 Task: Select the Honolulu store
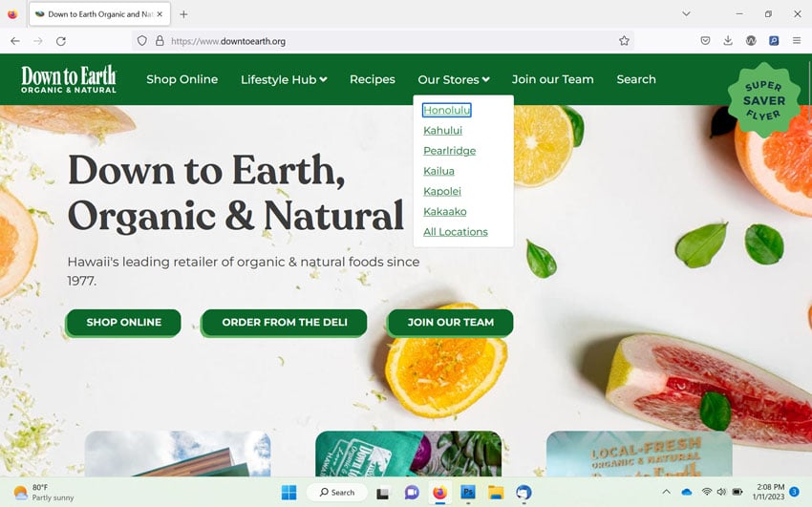[x=447, y=110]
